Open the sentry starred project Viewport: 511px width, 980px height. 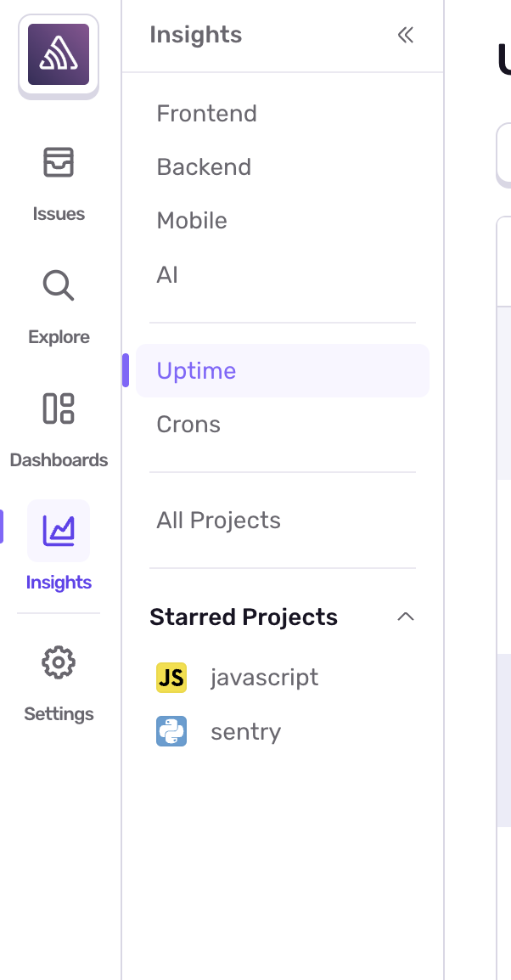(246, 732)
